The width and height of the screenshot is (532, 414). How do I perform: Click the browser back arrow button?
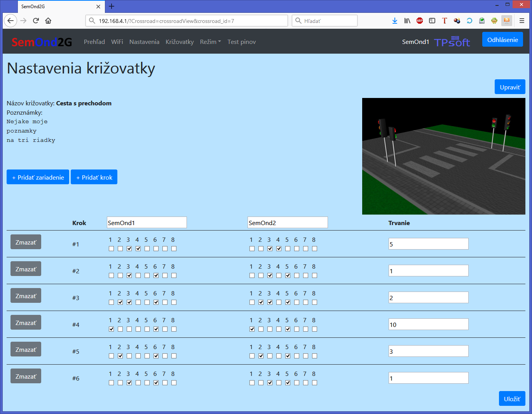pos(10,21)
